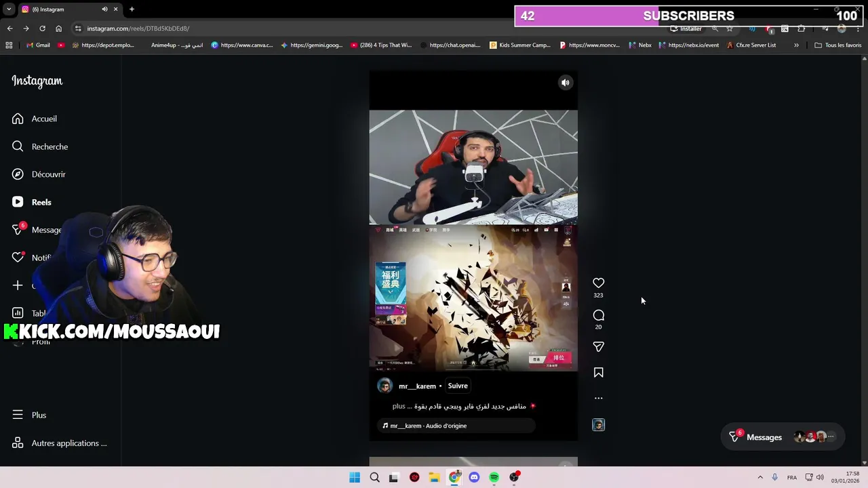Like the reel with the heart icon

click(598, 283)
